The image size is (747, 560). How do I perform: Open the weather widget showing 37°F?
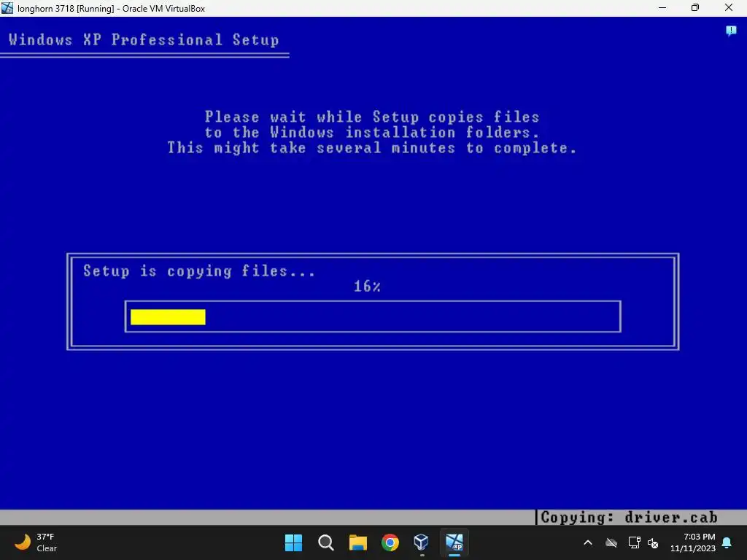tap(36, 542)
